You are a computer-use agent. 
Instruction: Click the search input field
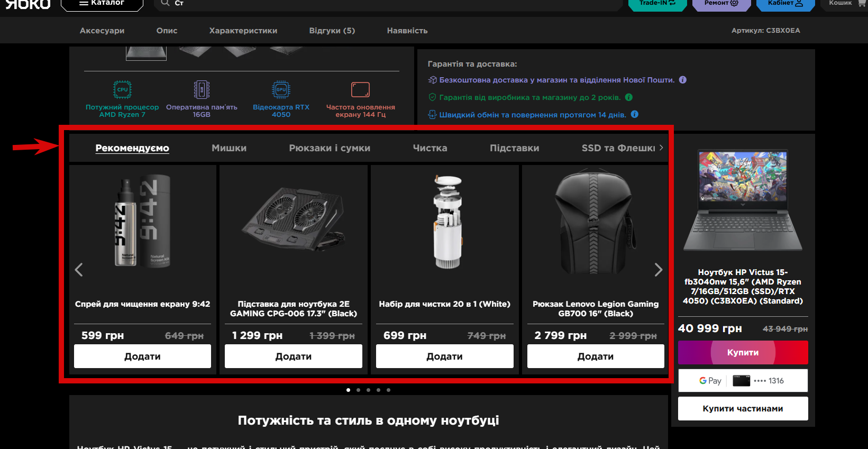pos(388,4)
